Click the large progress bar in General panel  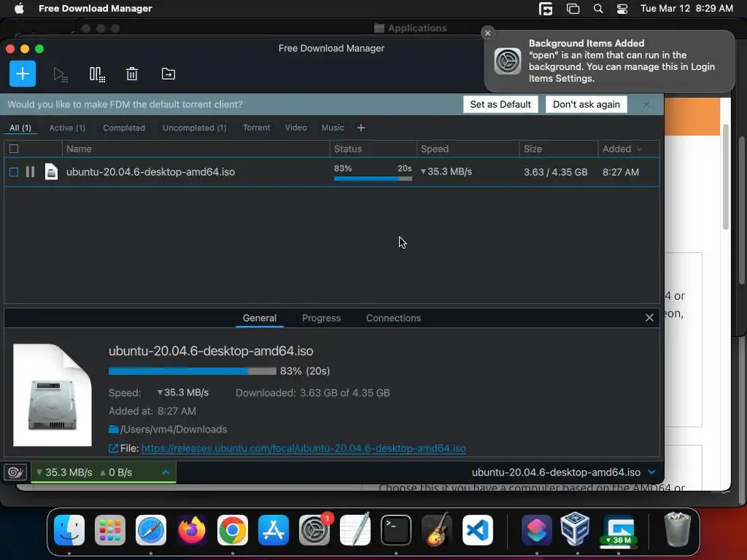pyautogui.click(x=193, y=371)
